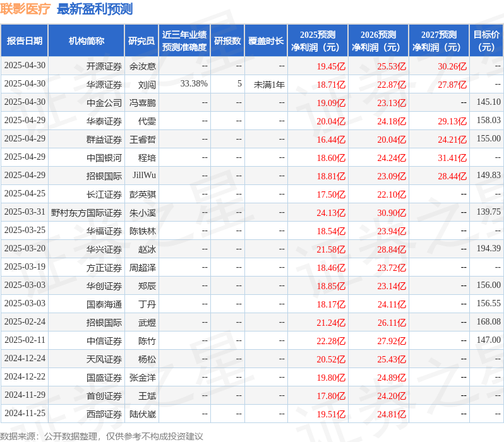This screenshot has height=442, width=504.
Task: Click the date 2025-03-31
Action: point(25,212)
